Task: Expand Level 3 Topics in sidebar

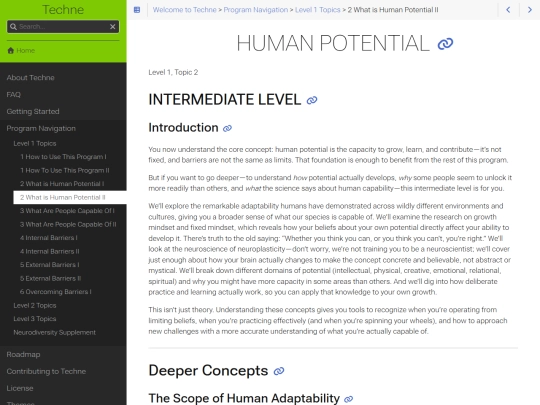Action: [x=35, y=319]
